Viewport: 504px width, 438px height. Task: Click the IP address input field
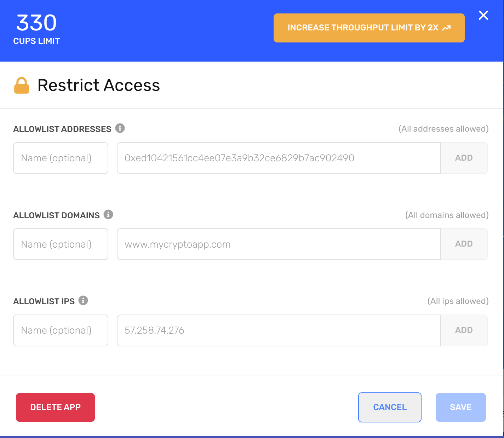(279, 330)
